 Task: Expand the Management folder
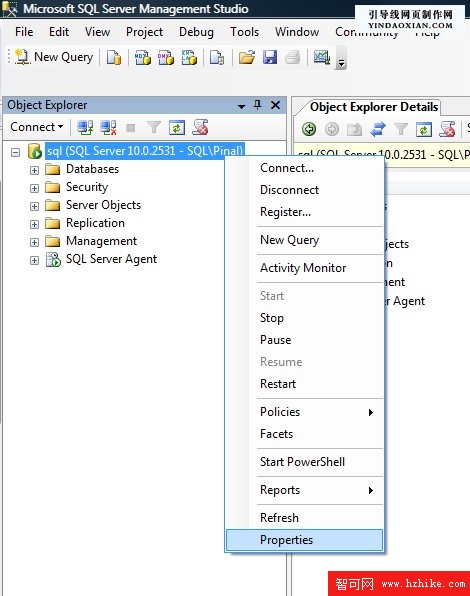click(x=34, y=242)
